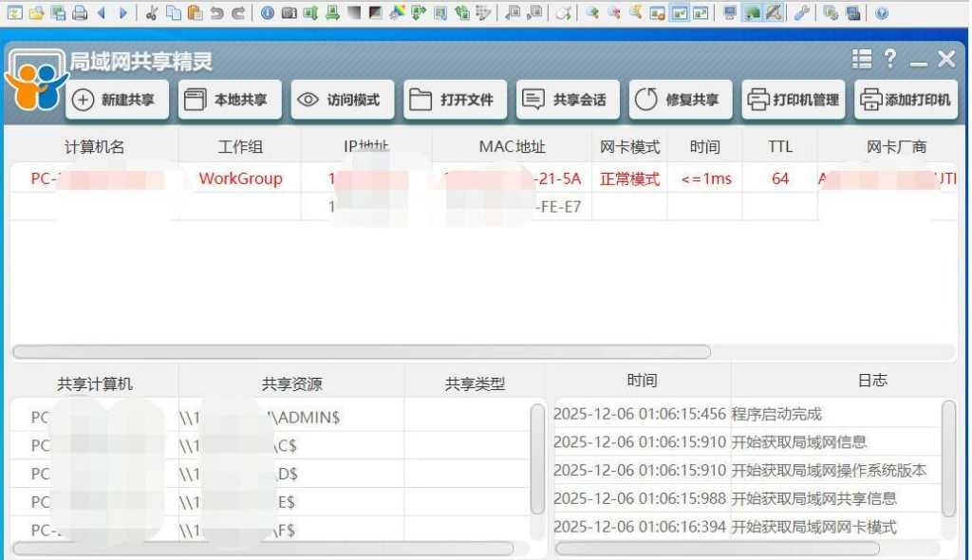Select the WorkGroup computer row
This screenshot has height=560, width=972.
click(240, 178)
